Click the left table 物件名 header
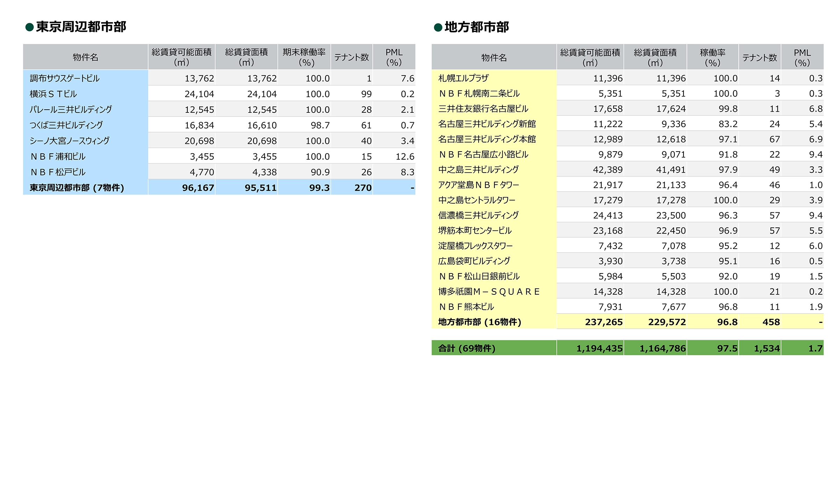Image resolution: width=839 pixels, height=504 pixels. click(86, 57)
